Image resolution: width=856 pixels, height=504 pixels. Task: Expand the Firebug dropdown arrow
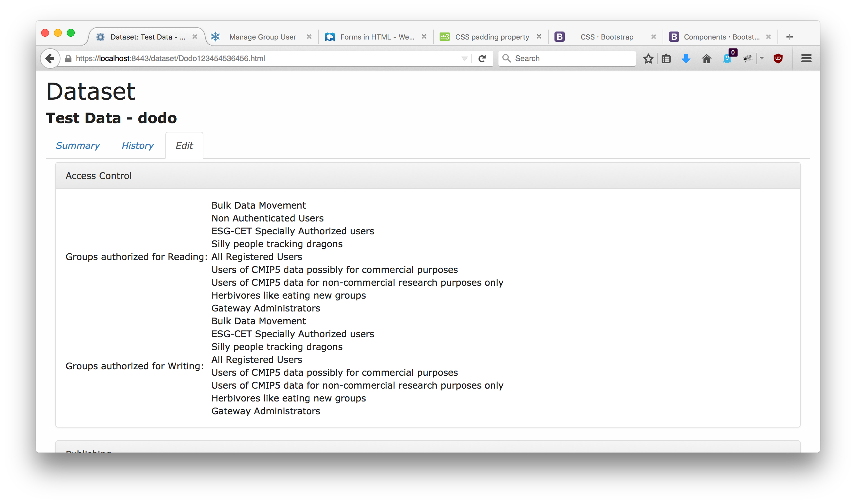click(x=761, y=59)
